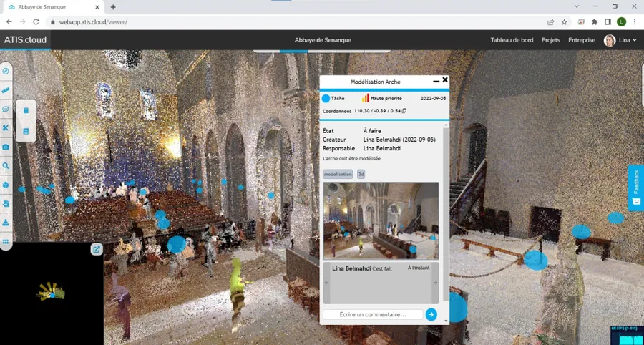Click the ATIS.cloud logo

(25, 40)
